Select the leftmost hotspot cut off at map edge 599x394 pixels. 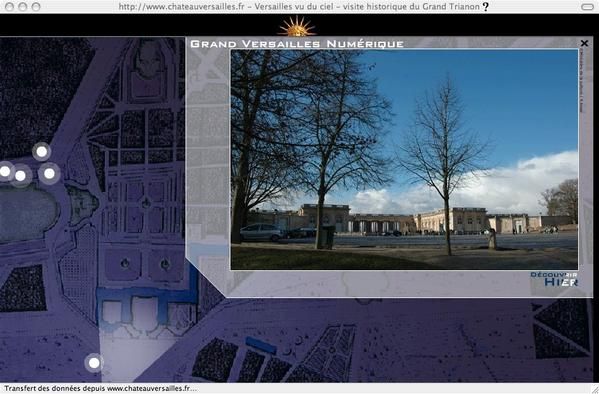[5, 172]
